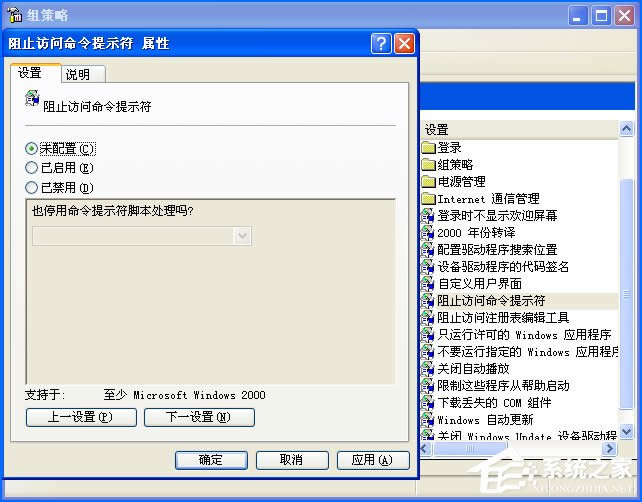This screenshot has height=502, width=642.
Task: Minimize the 组策略 window
Action: (x=577, y=16)
